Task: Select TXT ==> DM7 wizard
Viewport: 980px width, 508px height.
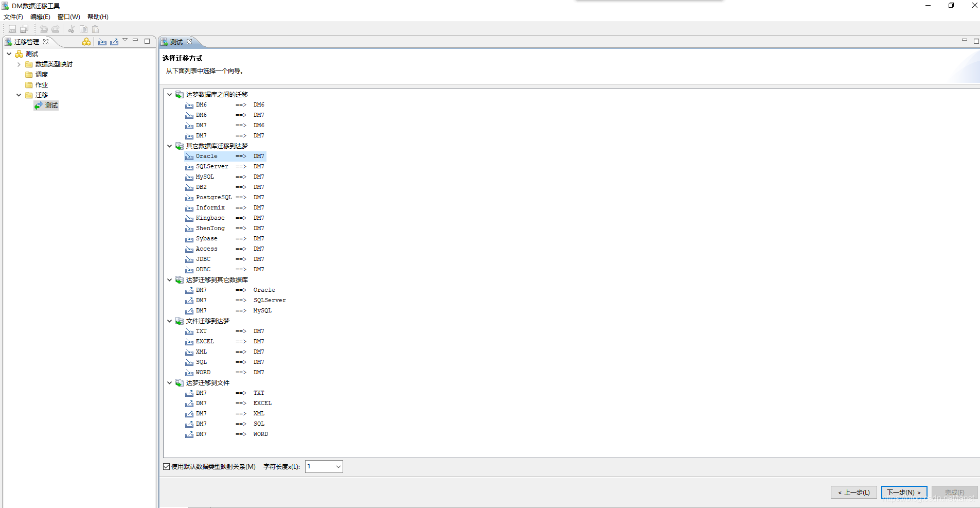Action: (225, 331)
